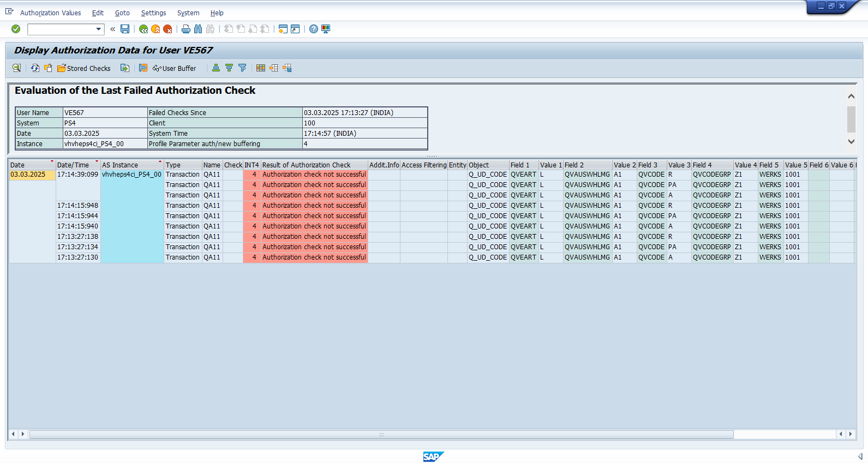
Task: Sort in ascending order icon
Action: [x=216, y=68]
